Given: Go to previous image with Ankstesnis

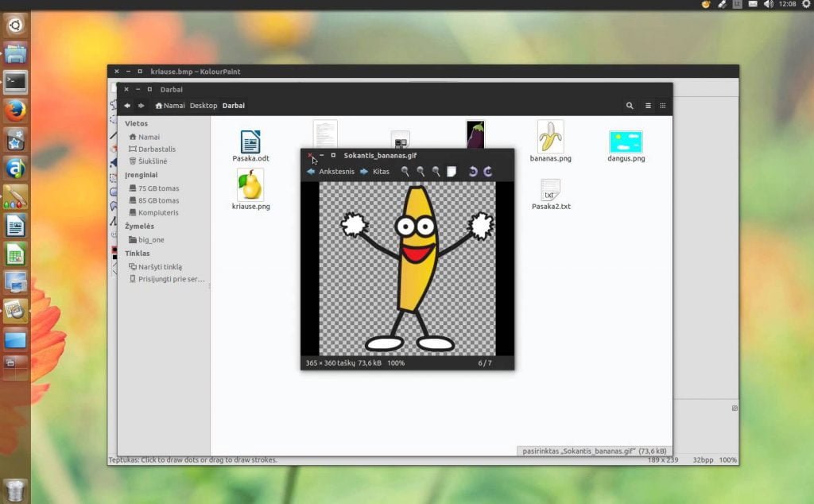Looking at the screenshot, I should [x=331, y=171].
